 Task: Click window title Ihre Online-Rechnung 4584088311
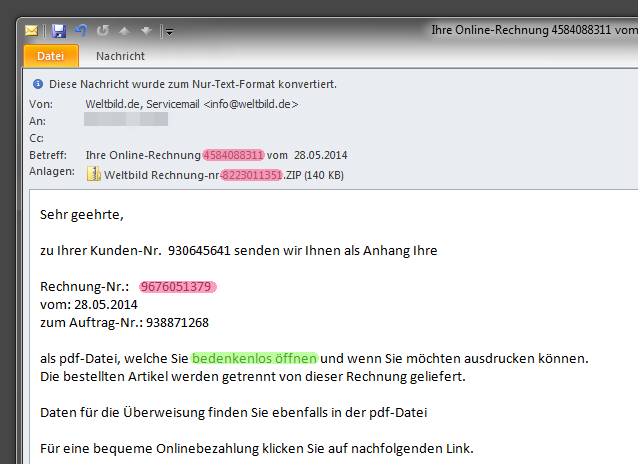[534, 30]
